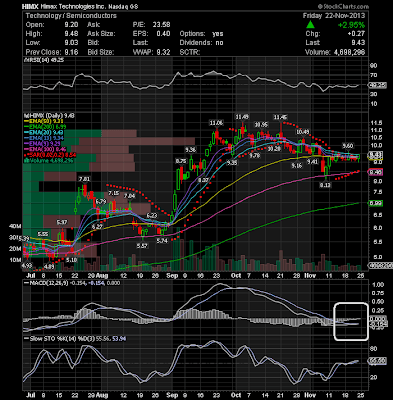The height and width of the screenshot is (400, 393).
Task: Click the 11.06 peak label
Action: point(216,123)
